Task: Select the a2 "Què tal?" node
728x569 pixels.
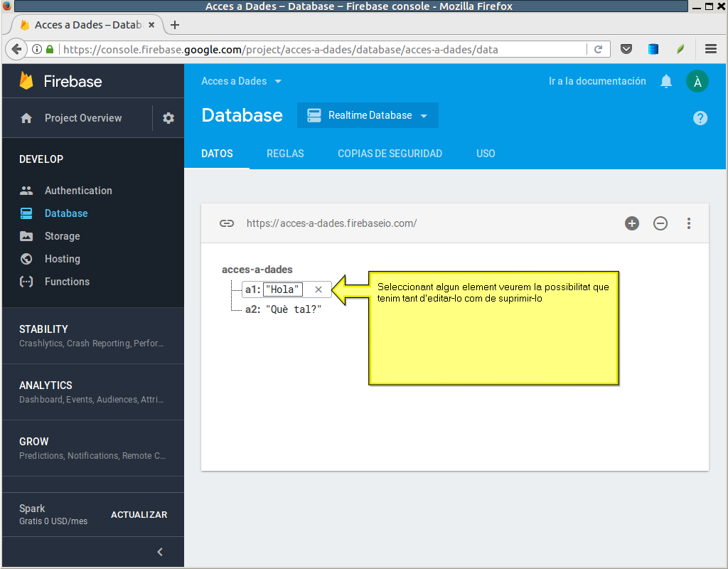Action: (x=283, y=309)
